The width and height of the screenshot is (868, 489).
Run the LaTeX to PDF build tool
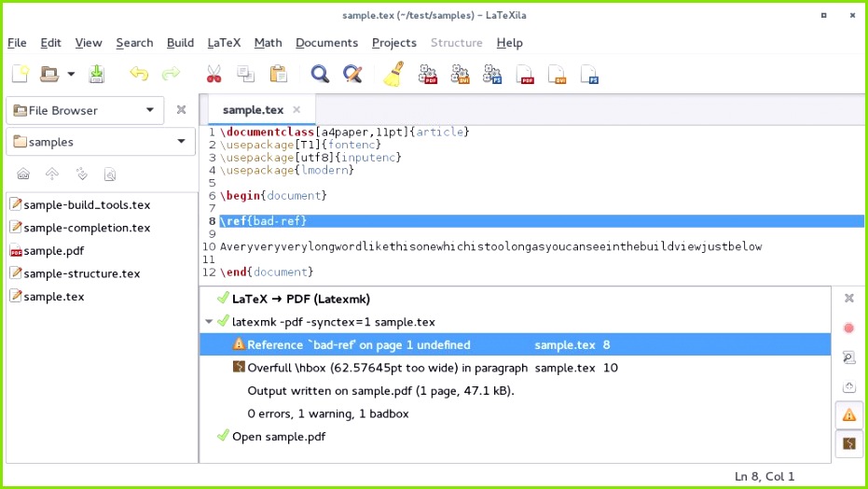pyautogui.click(x=427, y=74)
